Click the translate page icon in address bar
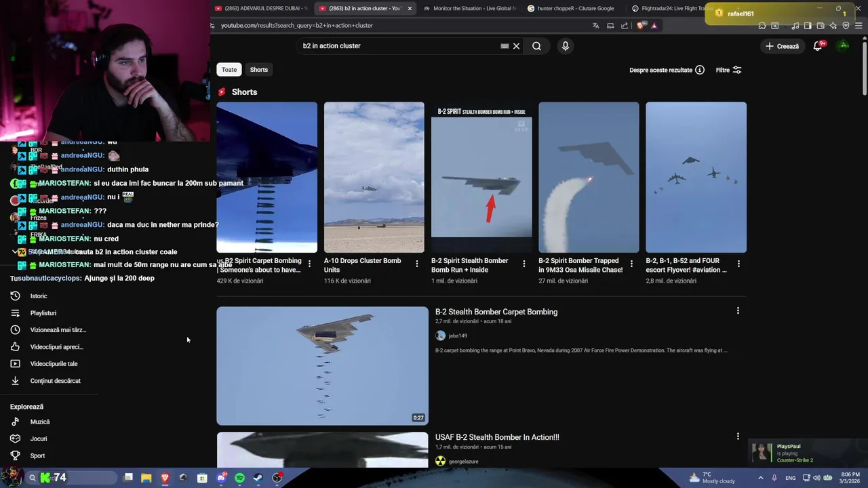 pyautogui.click(x=595, y=26)
